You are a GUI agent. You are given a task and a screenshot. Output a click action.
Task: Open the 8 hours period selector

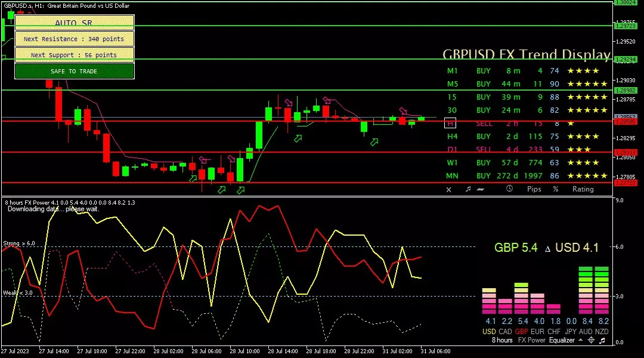pyautogui.click(x=502, y=340)
